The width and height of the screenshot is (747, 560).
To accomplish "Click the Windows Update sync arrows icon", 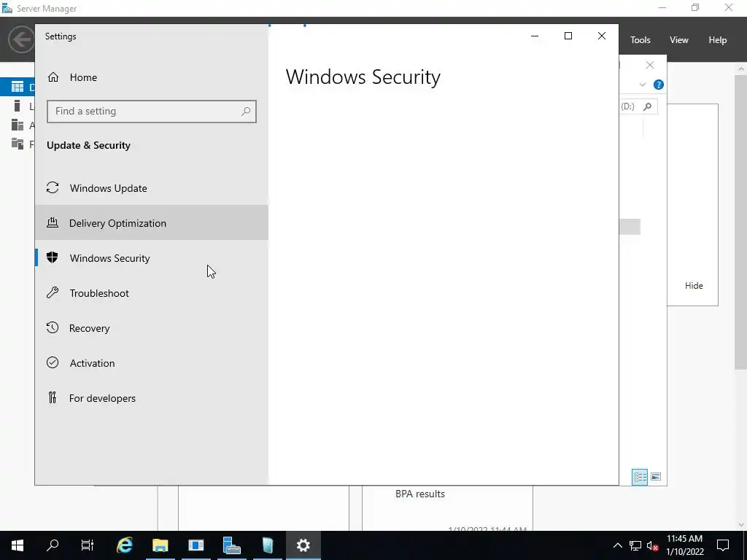I will 53,187.
